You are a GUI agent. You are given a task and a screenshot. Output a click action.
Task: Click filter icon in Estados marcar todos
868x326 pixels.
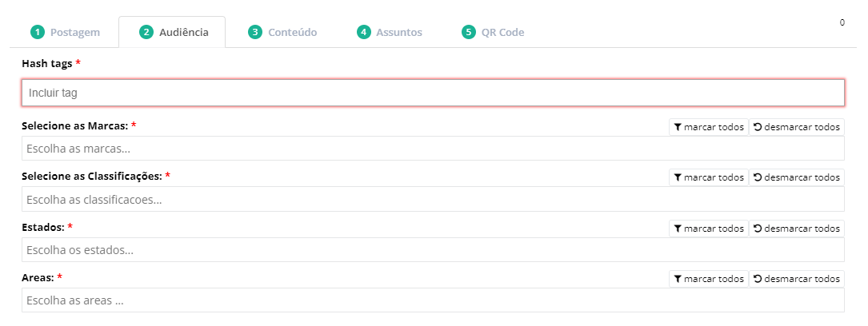point(678,229)
